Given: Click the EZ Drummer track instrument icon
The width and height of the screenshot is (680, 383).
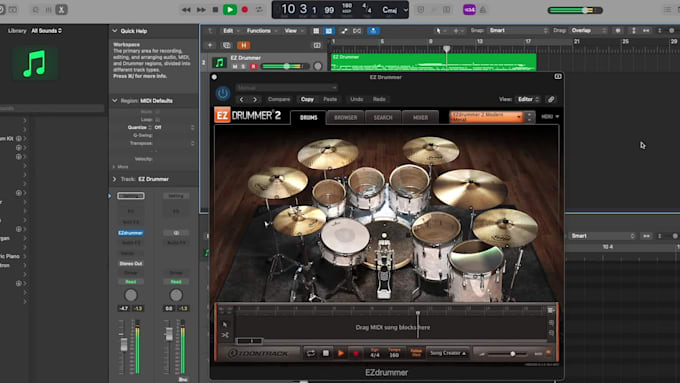Looking at the screenshot, I should (x=219, y=63).
